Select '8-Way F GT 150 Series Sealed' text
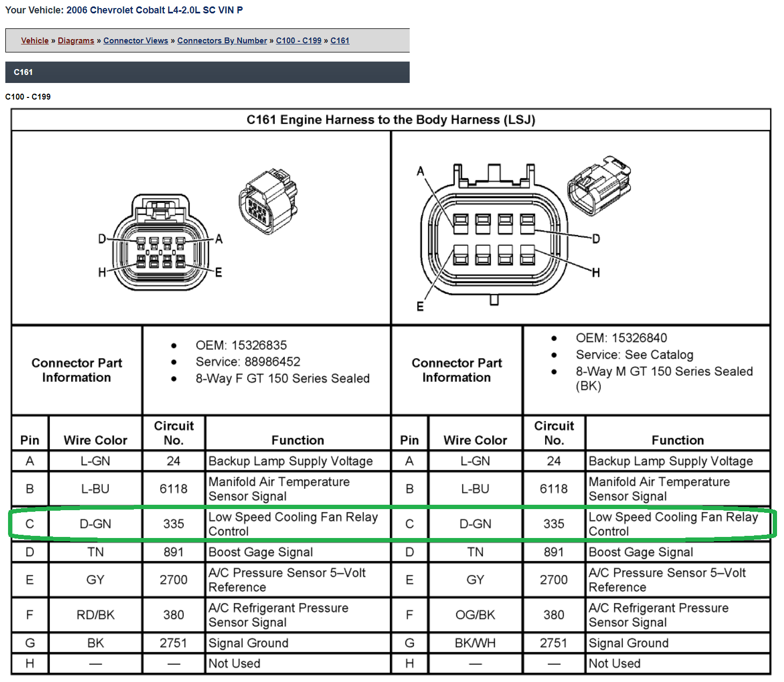The width and height of the screenshot is (784, 682). (x=283, y=378)
